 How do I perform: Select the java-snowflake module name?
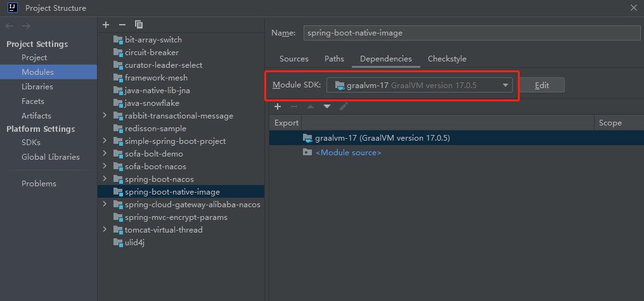(x=152, y=103)
